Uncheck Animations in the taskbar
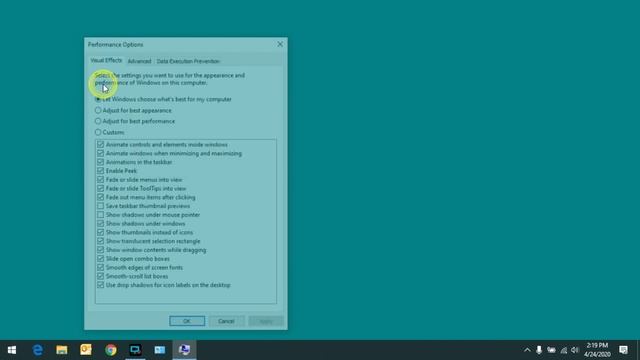 [100, 162]
